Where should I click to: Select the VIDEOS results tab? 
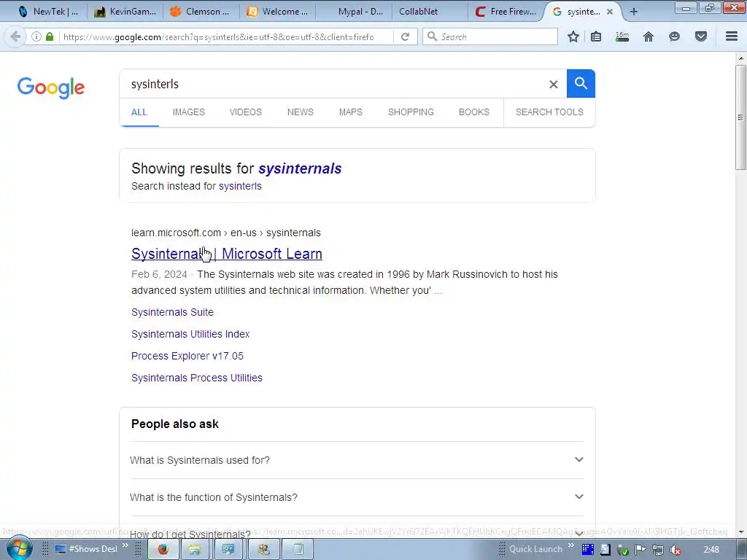click(x=245, y=112)
